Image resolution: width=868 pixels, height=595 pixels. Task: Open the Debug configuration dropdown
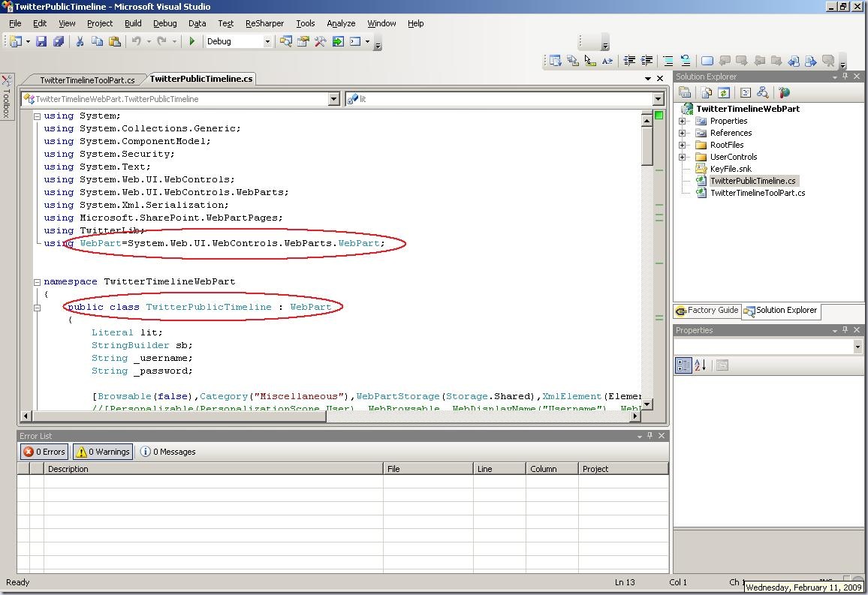point(267,41)
